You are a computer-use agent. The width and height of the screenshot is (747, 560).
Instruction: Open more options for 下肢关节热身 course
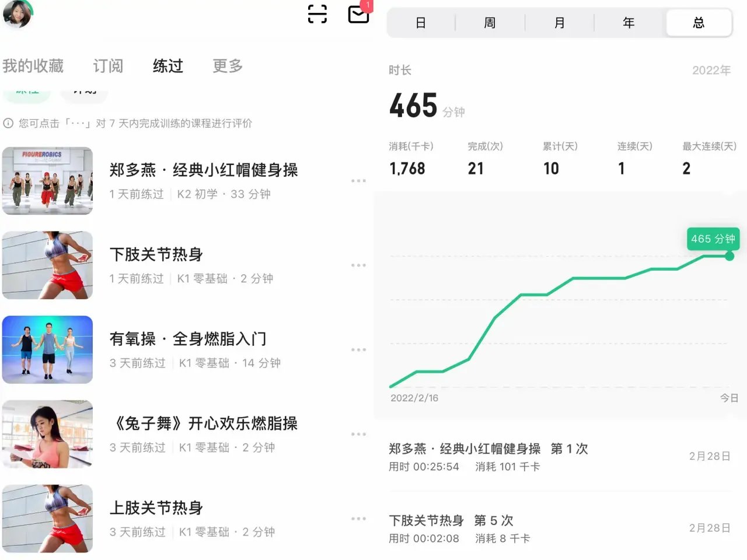click(358, 265)
